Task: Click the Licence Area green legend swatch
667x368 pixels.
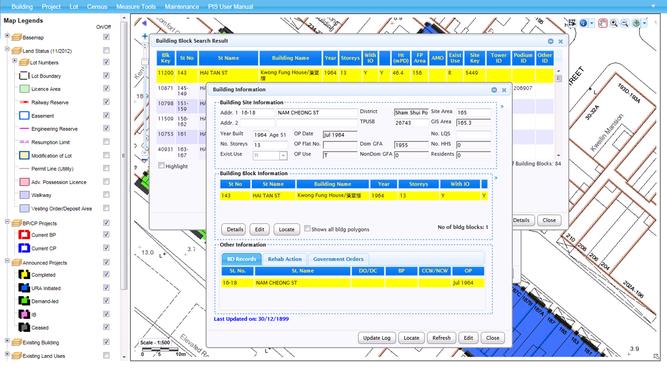Action: [x=24, y=89]
